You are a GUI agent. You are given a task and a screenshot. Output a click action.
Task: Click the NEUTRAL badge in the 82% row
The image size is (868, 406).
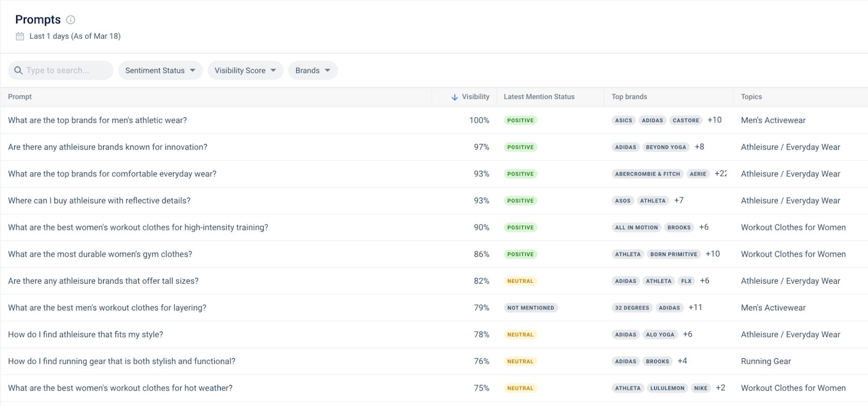(520, 281)
